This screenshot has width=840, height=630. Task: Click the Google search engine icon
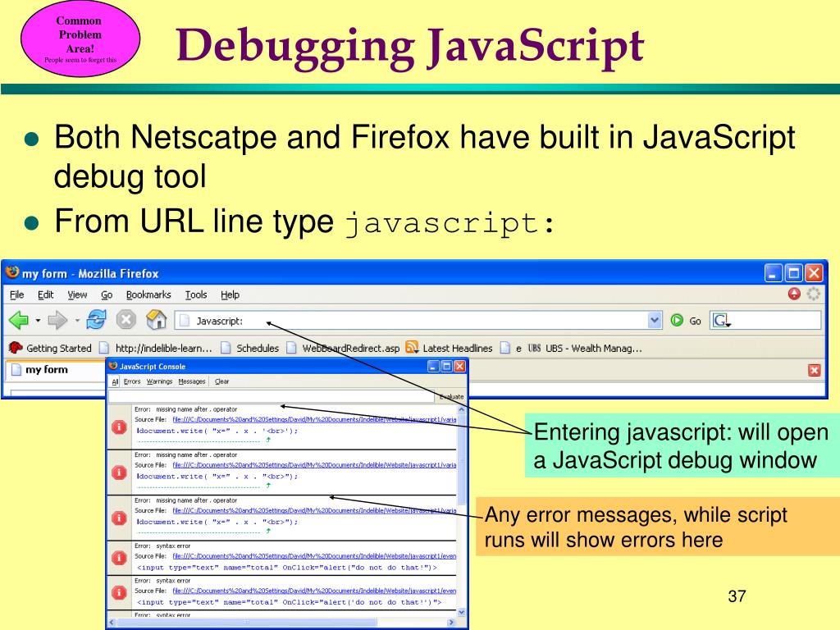720,321
